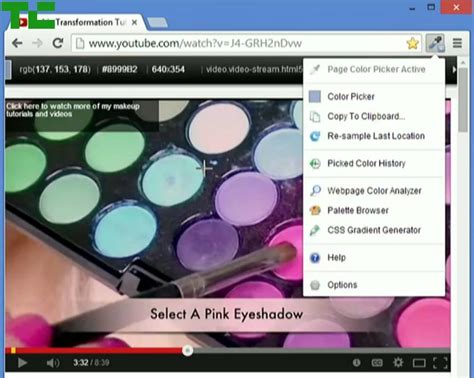The width and height of the screenshot is (474, 378).
Task: Click the Help menu item
Action: (x=374, y=258)
